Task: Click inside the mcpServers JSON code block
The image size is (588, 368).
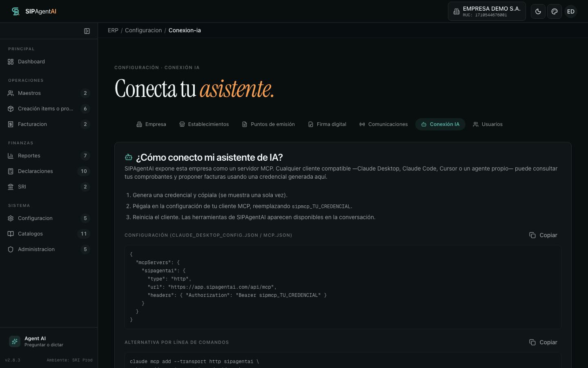Action: coord(343,287)
